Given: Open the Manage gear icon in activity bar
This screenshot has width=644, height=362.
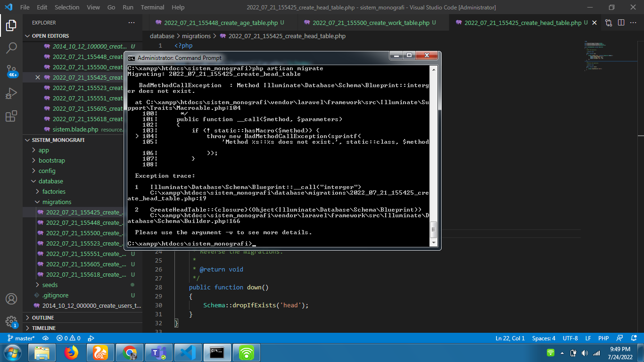Looking at the screenshot, I should (x=11, y=321).
